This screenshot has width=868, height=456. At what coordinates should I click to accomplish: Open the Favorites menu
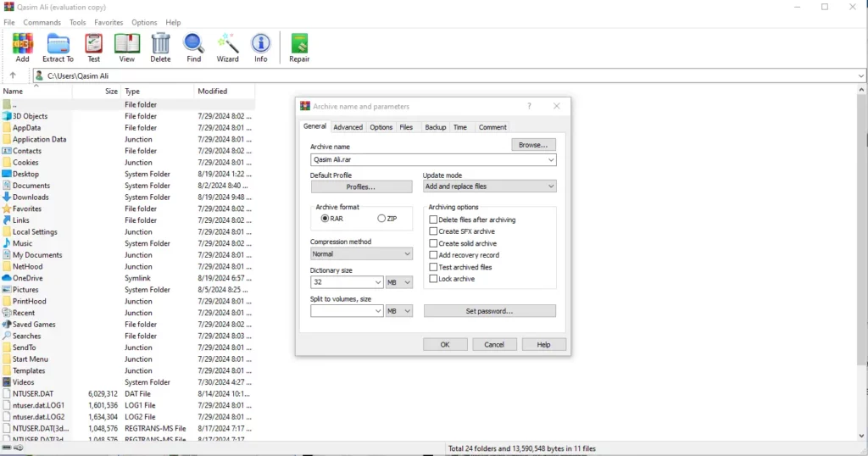[x=108, y=22]
